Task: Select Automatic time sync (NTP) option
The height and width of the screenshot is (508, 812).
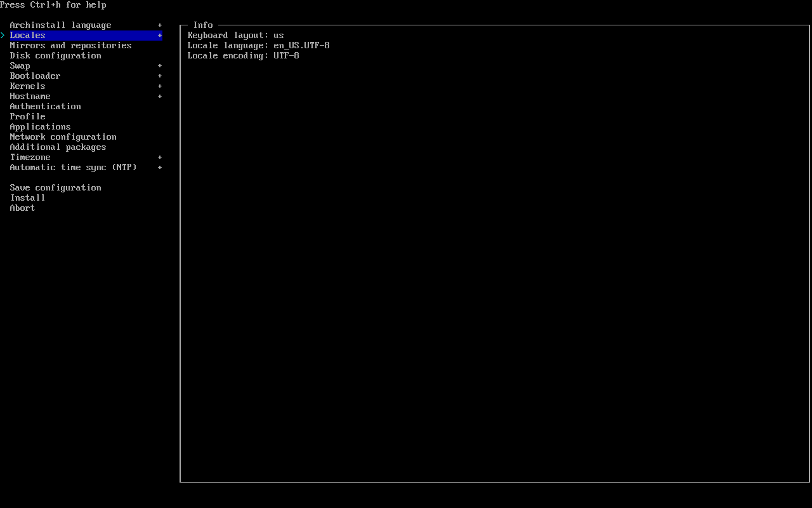Action: [x=73, y=168]
